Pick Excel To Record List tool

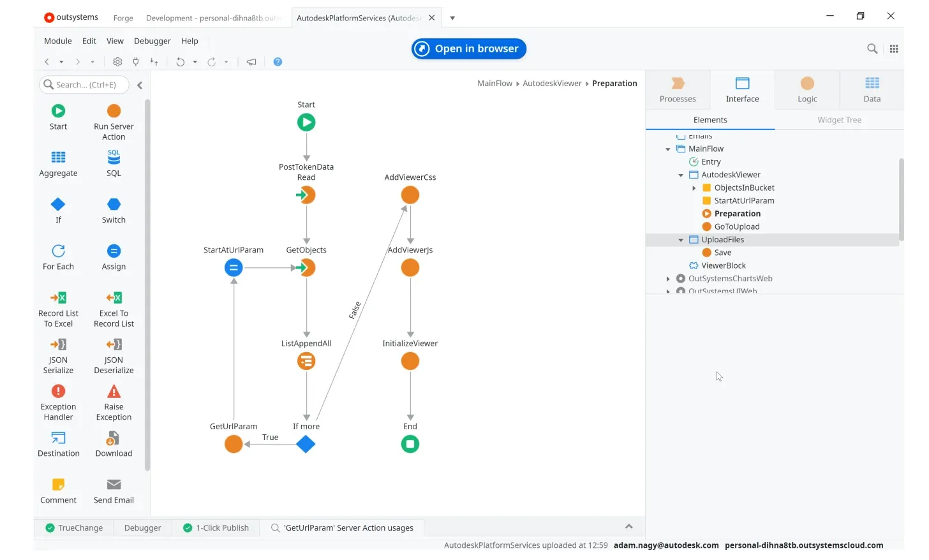(x=114, y=309)
